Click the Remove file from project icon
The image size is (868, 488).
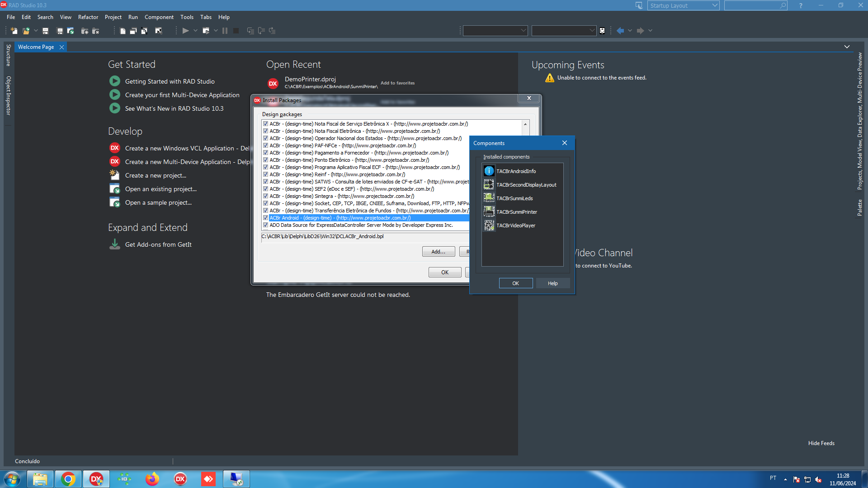(x=95, y=31)
